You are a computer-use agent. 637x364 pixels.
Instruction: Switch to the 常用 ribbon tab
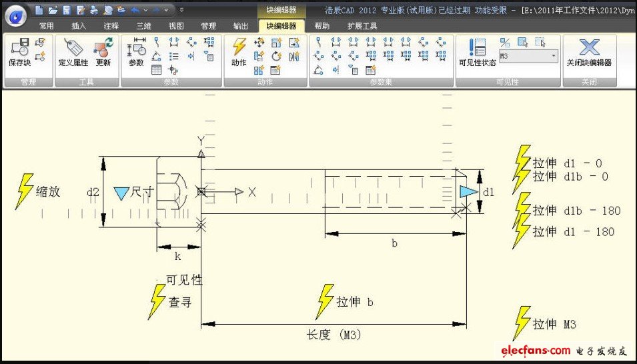point(46,26)
